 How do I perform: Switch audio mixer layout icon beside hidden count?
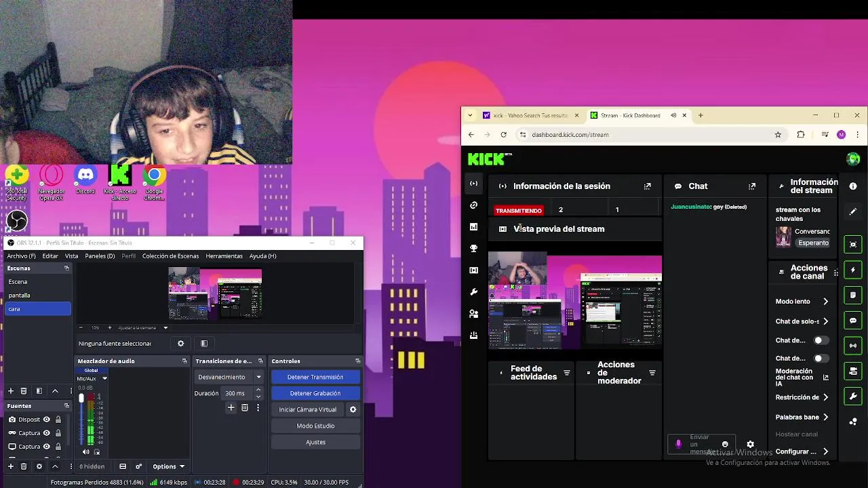123,466
